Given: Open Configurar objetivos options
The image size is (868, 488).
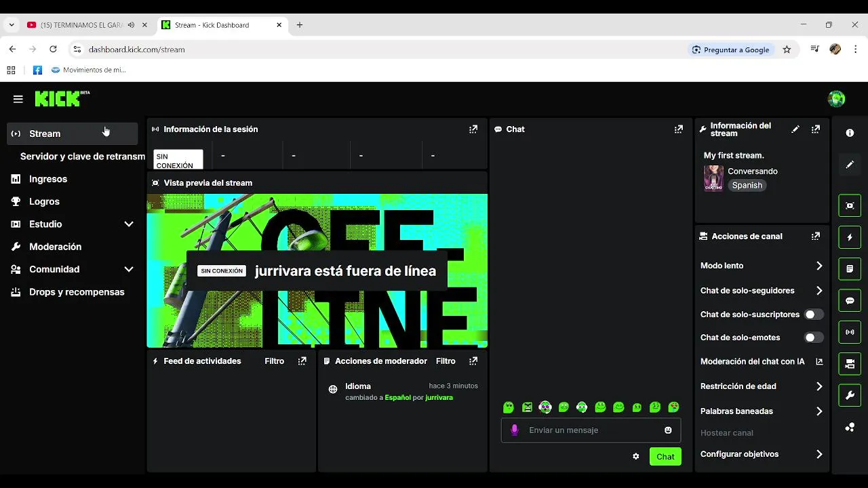Looking at the screenshot, I should 762,454.
